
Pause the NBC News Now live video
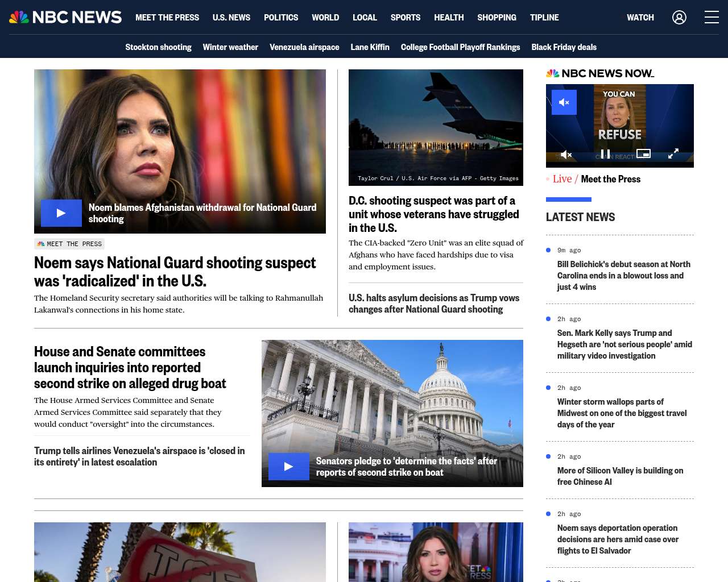605,154
